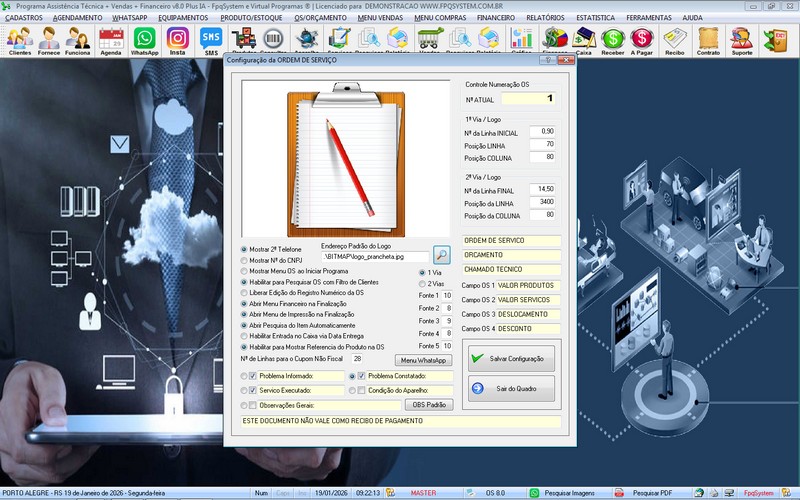The image size is (800, 500).
Task: Open the Finanças pie chart icon
Action: click(x=555, y=40)
